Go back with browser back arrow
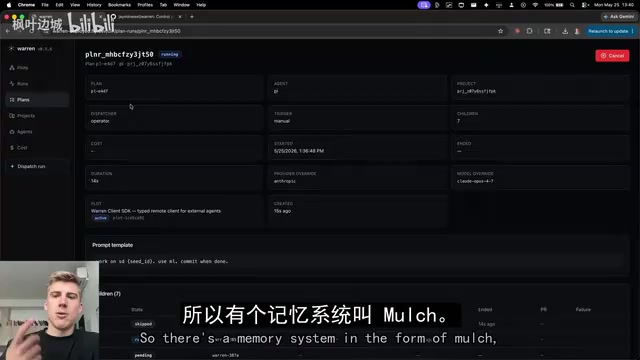The width and height of the screenshot is (640, 360). [7, 31]
